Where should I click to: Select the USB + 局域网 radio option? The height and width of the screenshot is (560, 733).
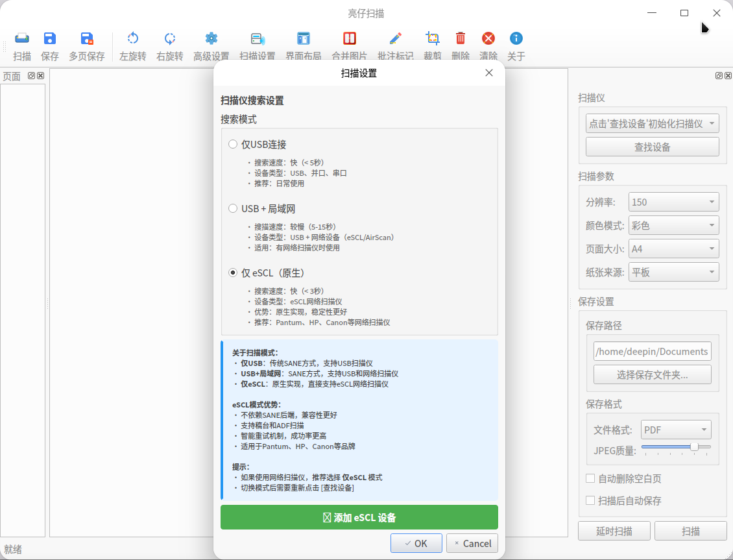pos(233,208)
